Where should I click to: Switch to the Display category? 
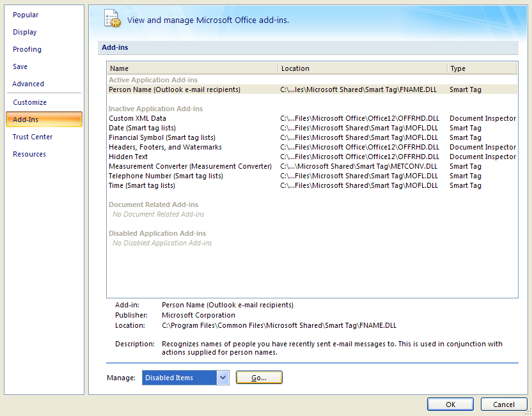click(x=25, y=32)
